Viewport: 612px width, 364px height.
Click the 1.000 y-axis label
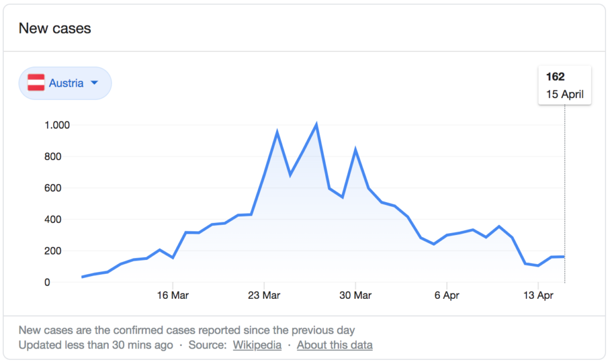pyautogui.click(x=57, y=125)
